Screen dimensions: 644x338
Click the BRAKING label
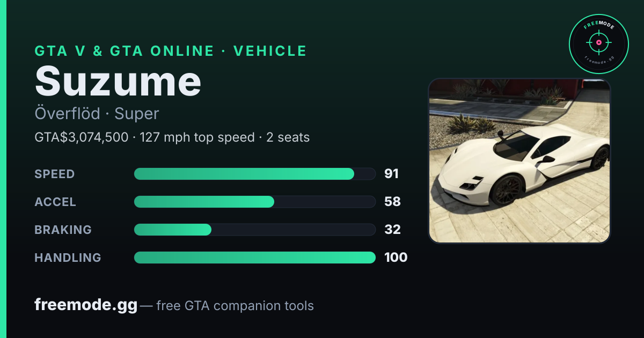63,230
